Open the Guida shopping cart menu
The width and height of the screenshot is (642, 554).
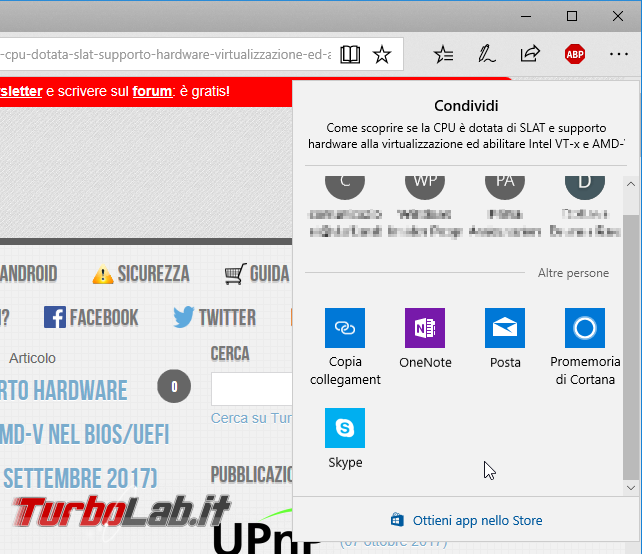pos(257,274)
